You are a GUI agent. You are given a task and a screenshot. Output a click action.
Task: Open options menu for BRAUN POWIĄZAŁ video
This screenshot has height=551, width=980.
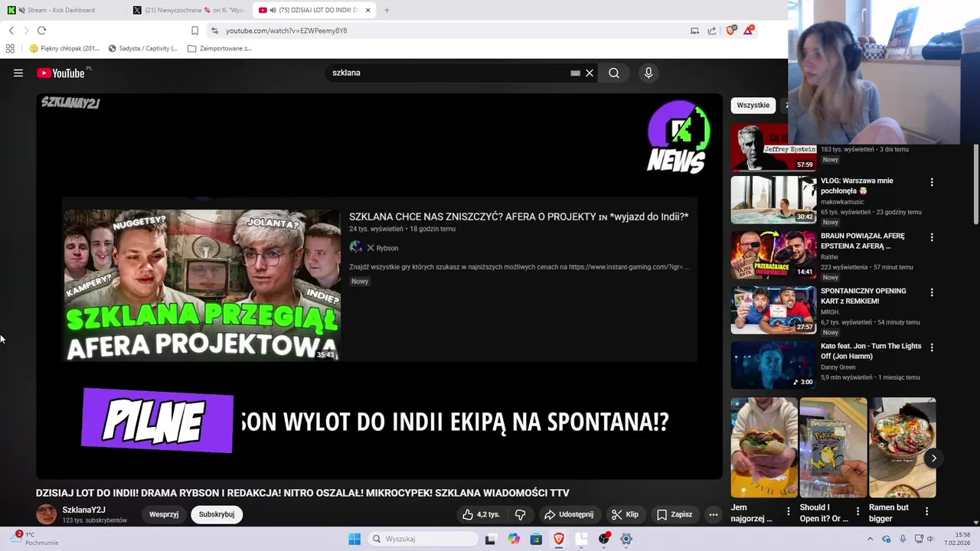coord(932,237)
